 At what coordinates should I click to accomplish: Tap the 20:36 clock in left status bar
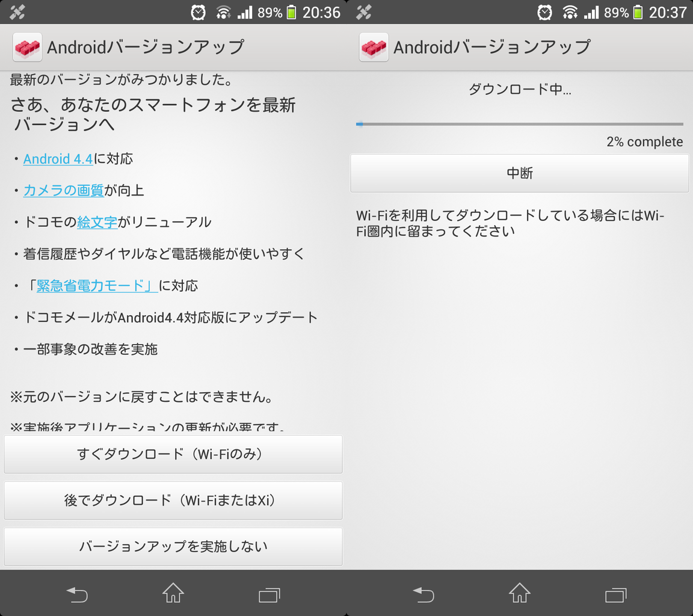pyautogui.click(x=321, y=13)
